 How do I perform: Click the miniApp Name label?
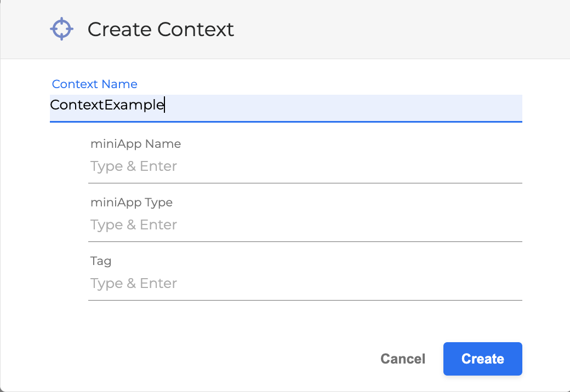click(x=135, y=143)
